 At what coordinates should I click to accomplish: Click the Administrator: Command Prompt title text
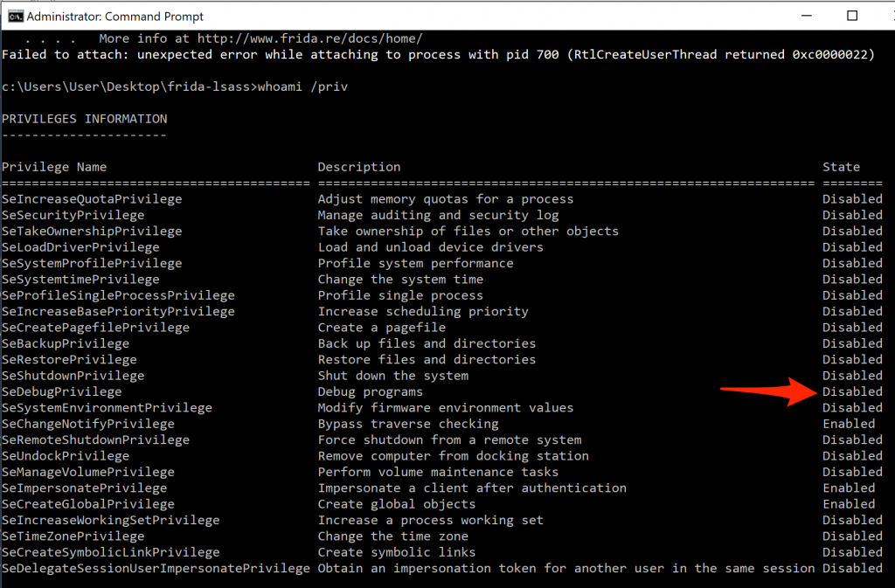pyautogui.click(x=115, y=17)
